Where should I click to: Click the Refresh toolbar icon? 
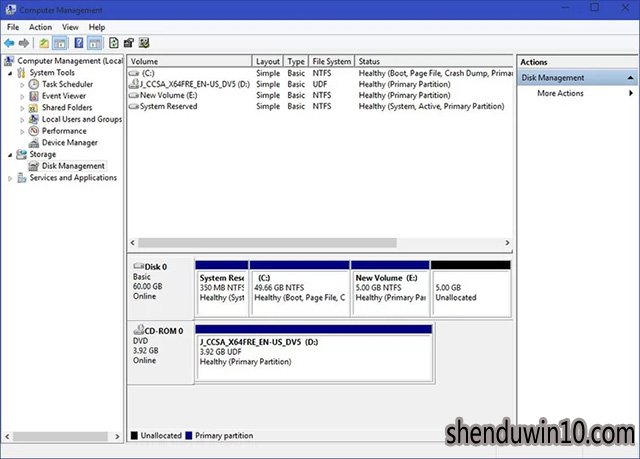(114, 43)
